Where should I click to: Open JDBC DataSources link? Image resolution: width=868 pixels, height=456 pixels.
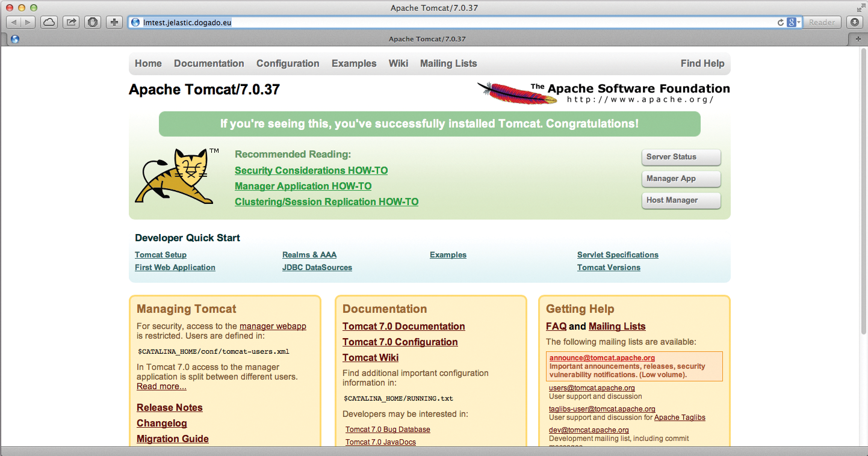pyautogui.click(x=317, y=267)
